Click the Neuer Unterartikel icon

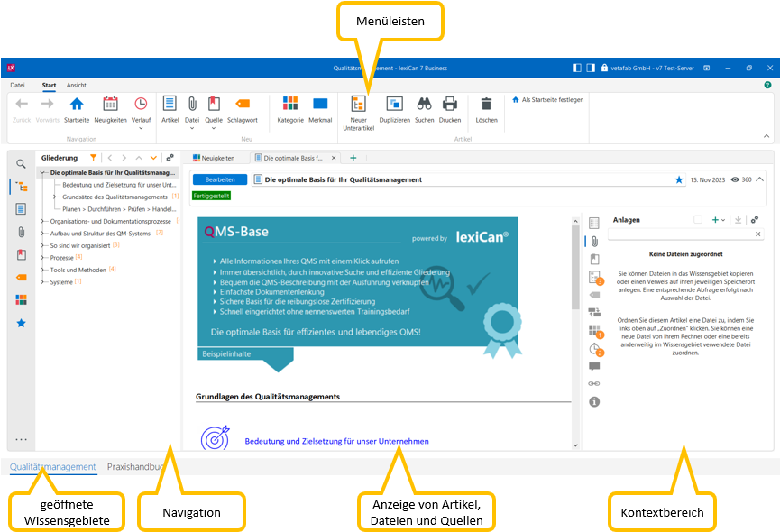pyautogui.click(x=358, y=105)
